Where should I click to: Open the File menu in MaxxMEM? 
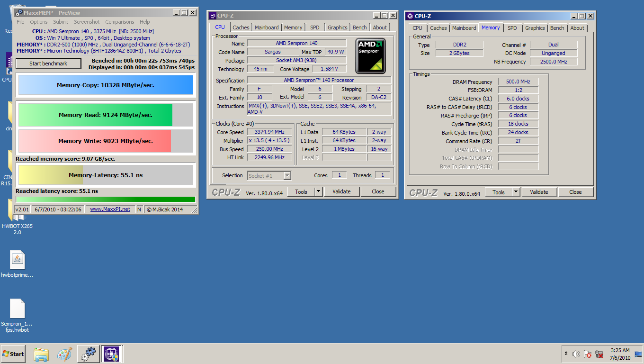(x=20, y=22)
